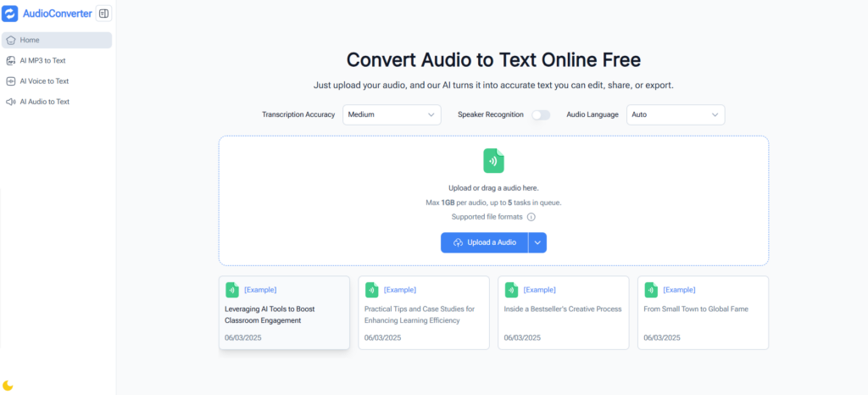This screenshot has width=868, height=395.
Task: Click the AudioConverter brand name
Action: tap(57, 14)
